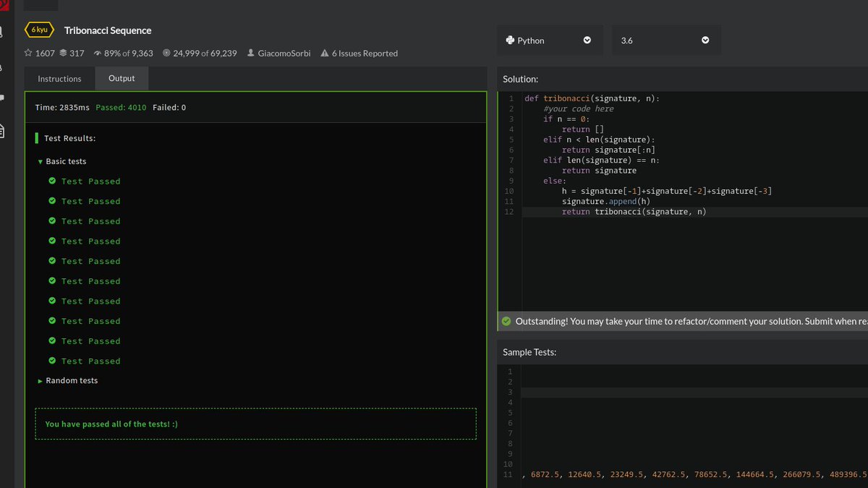Click code line 'return tribonacci(signature, n)'

[634, 212]
